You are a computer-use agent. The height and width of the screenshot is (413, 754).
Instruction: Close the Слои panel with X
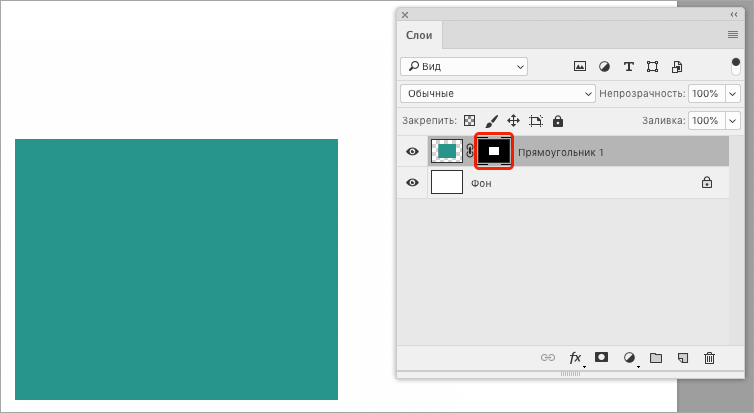click(405, 15)
